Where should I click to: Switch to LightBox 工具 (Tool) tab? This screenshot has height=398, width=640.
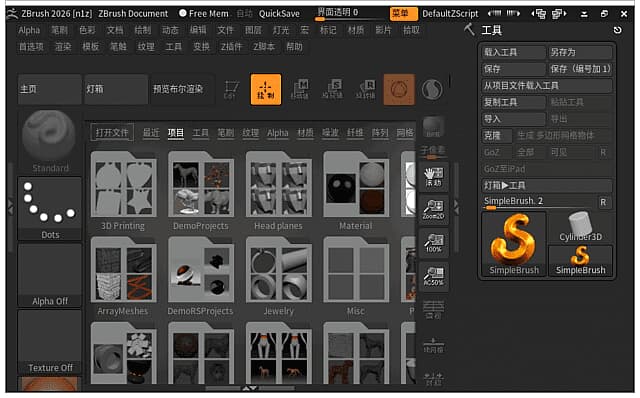200,133
